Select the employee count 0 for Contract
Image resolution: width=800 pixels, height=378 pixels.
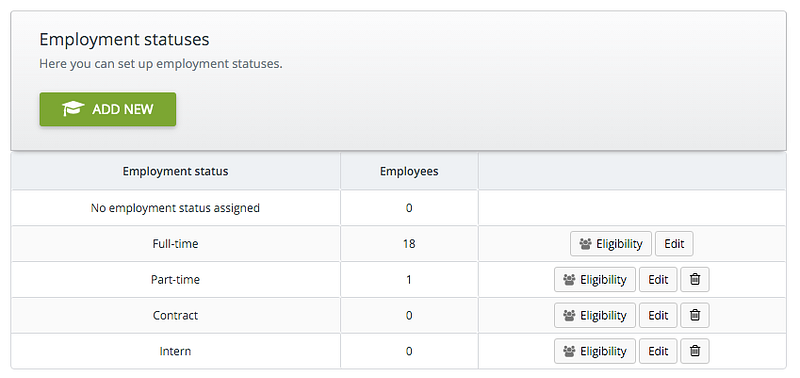(409, 315)
